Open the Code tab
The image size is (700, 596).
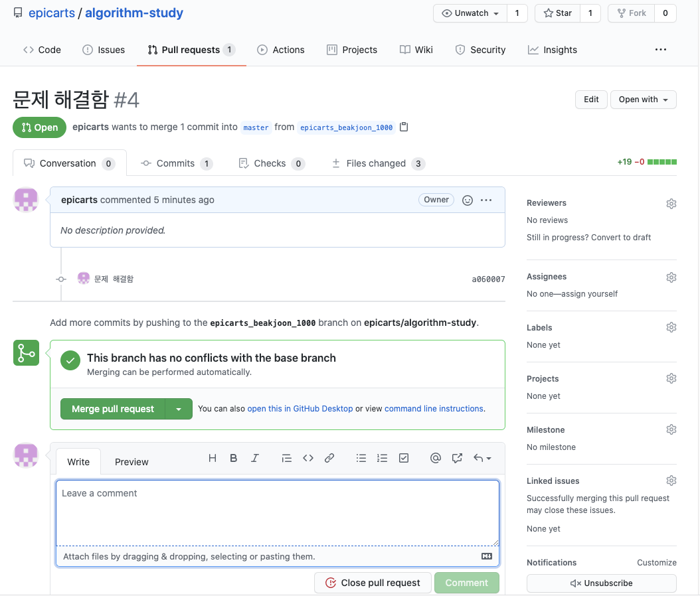click(42, 50)
